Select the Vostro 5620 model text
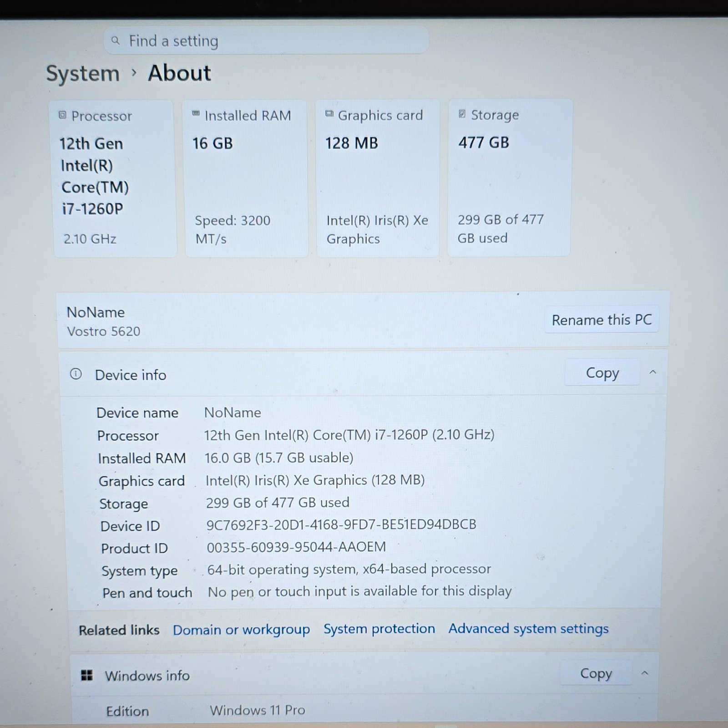Screen dimensions: 728x728 104,331
